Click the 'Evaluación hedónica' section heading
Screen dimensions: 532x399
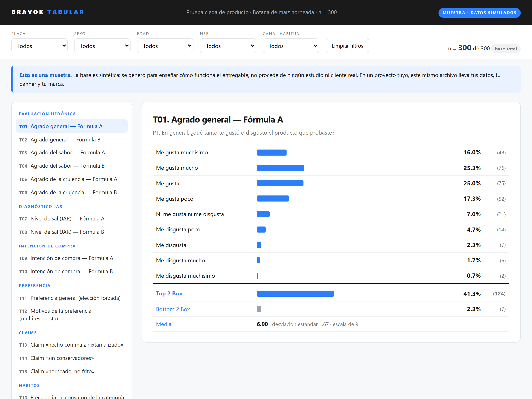pos(47,114)
